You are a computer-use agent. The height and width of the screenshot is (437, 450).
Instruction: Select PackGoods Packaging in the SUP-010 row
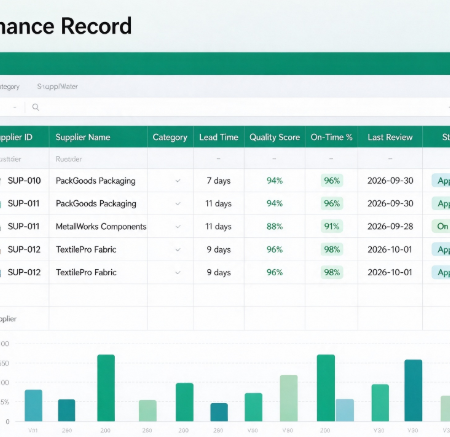(95, 181)
